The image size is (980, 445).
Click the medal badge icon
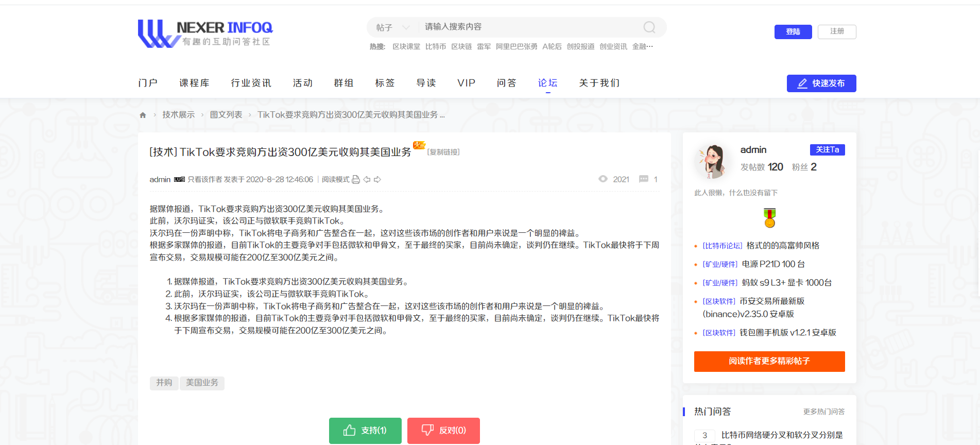[x=769, y=218]
